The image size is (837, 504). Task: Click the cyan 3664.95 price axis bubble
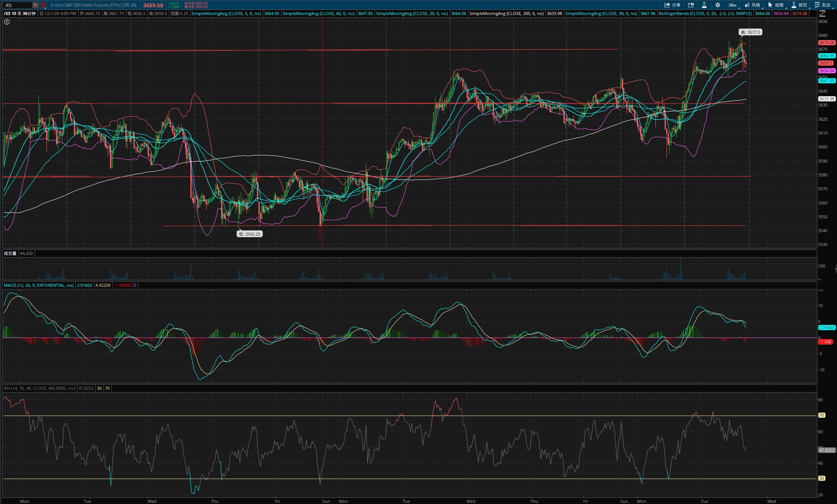pyautogui.click(x=827, y=56)
